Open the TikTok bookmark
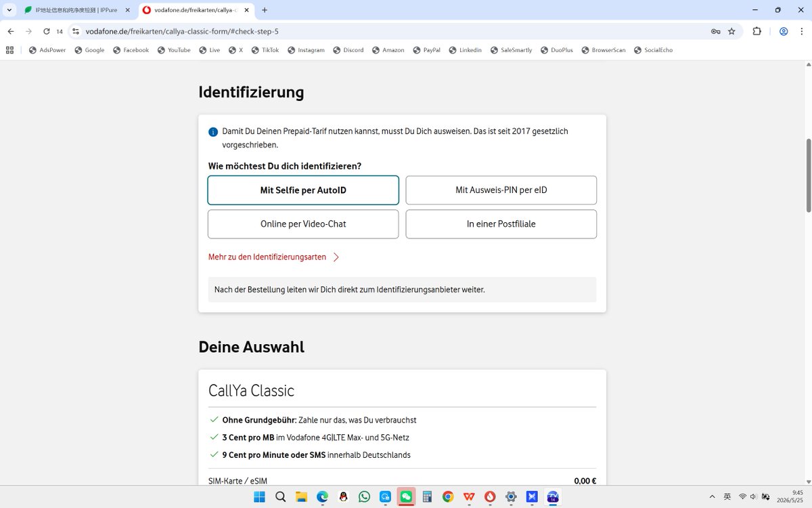 [x=265, y=49]
